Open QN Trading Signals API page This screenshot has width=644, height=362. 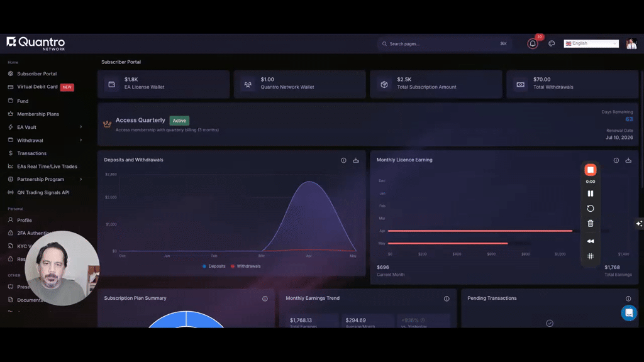point(43,192)
